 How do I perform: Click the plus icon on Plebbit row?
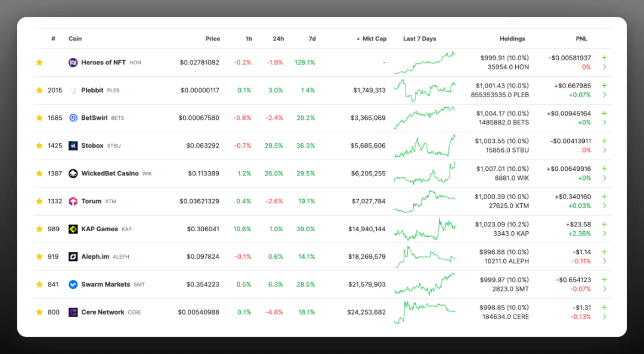pyautogui.click(x=604, y=86)
